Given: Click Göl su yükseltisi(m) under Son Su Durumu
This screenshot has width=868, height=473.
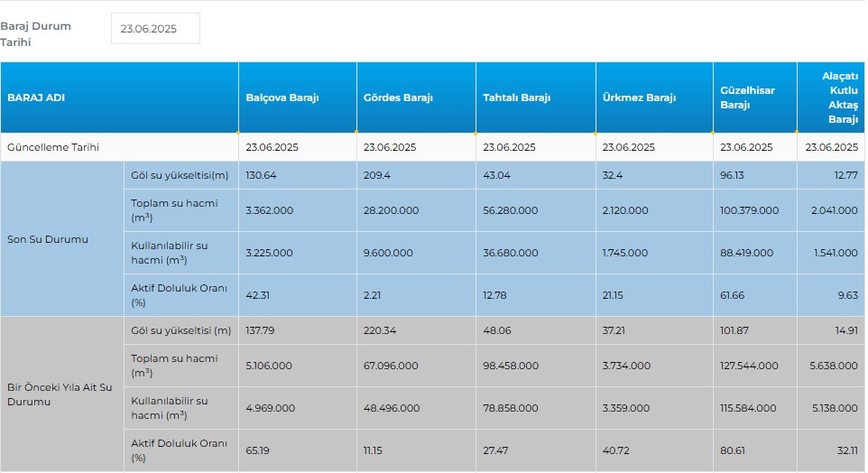Looking at the screenshot, I should coord(180,176).
